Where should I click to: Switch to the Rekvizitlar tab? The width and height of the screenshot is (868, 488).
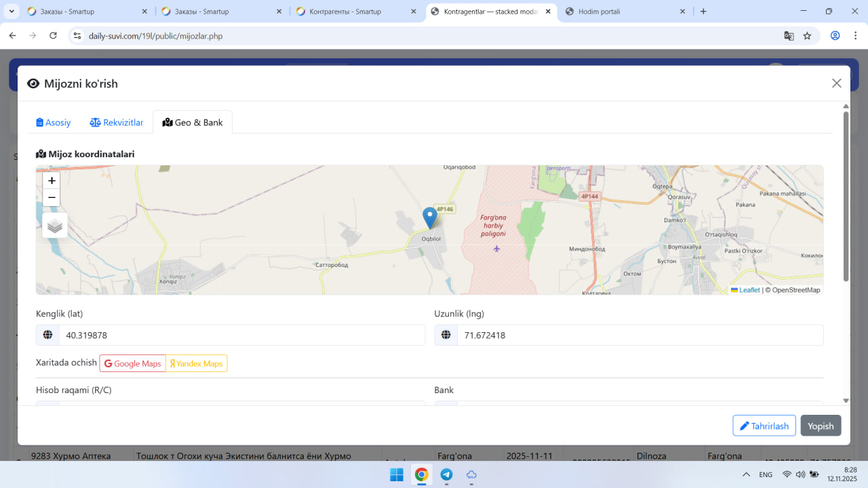(117, 123)
